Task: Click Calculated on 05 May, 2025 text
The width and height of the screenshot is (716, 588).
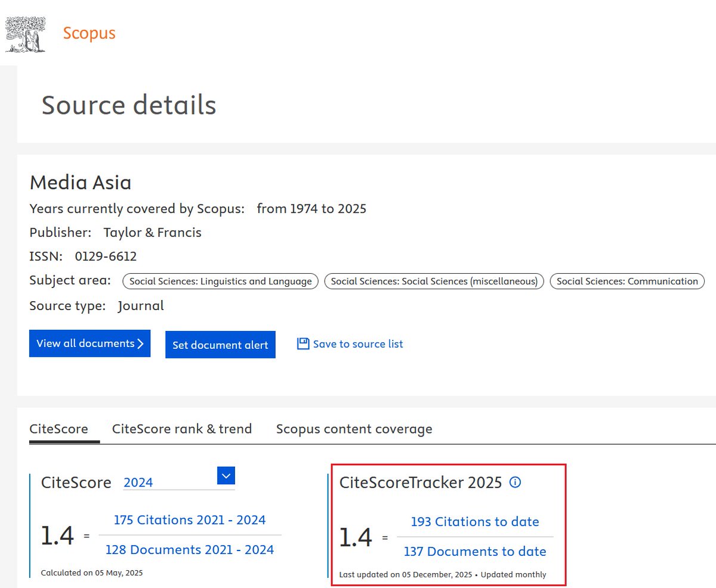Action: [x=92, y=573]
